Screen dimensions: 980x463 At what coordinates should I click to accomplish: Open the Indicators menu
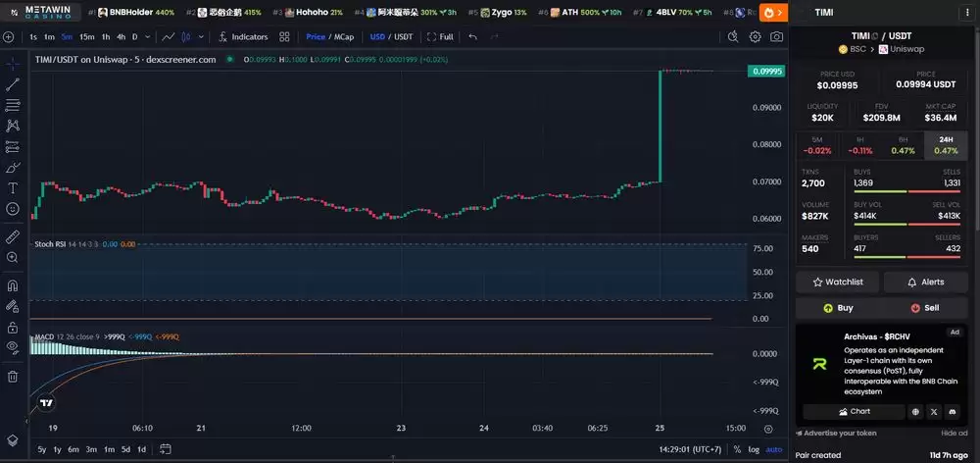coord(244,37)
